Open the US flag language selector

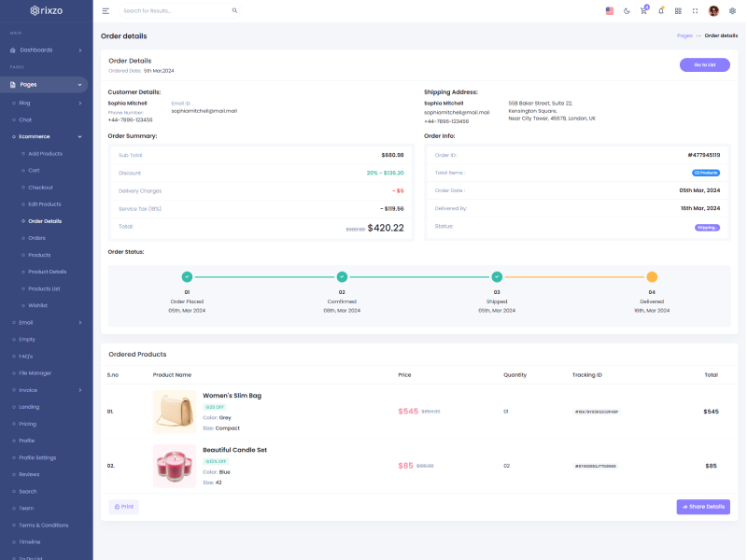(x=610, y=11)
